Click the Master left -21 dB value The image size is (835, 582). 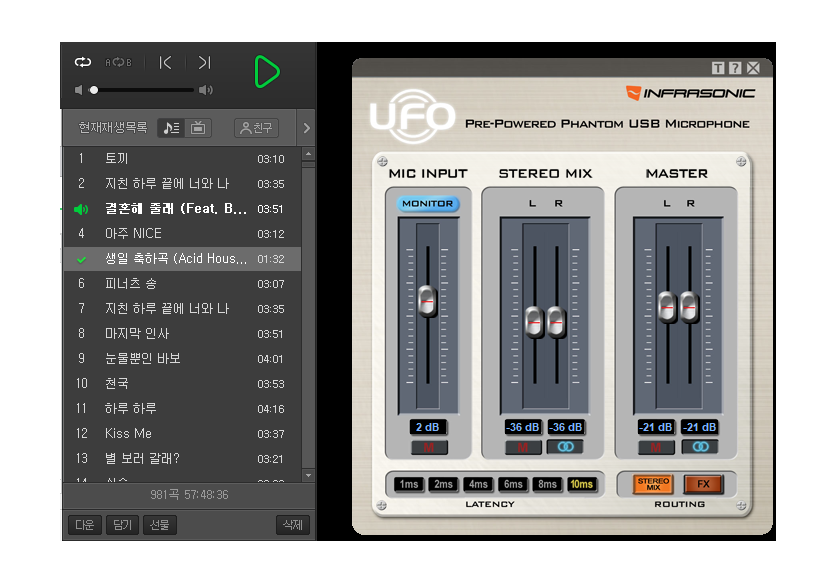pos(656,427)
